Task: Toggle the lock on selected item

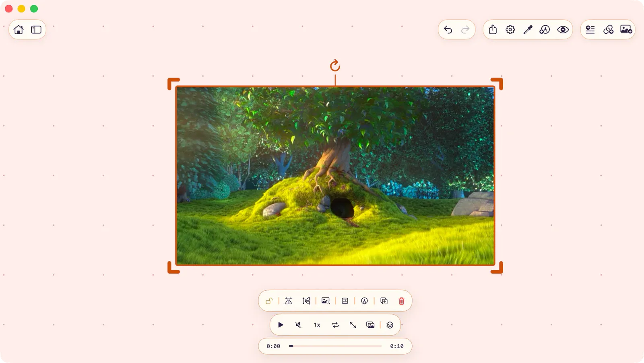Action: [x=269, y=301]
